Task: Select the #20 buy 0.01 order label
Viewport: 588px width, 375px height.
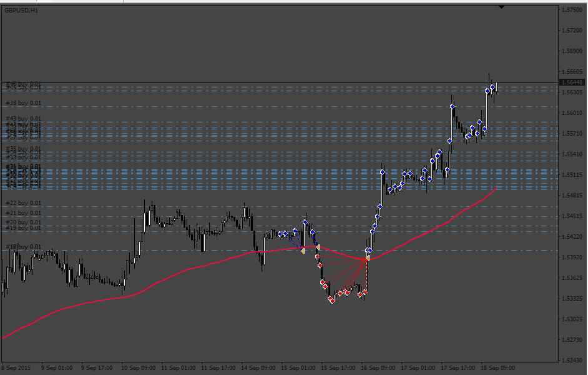Action: click(23, 222)
